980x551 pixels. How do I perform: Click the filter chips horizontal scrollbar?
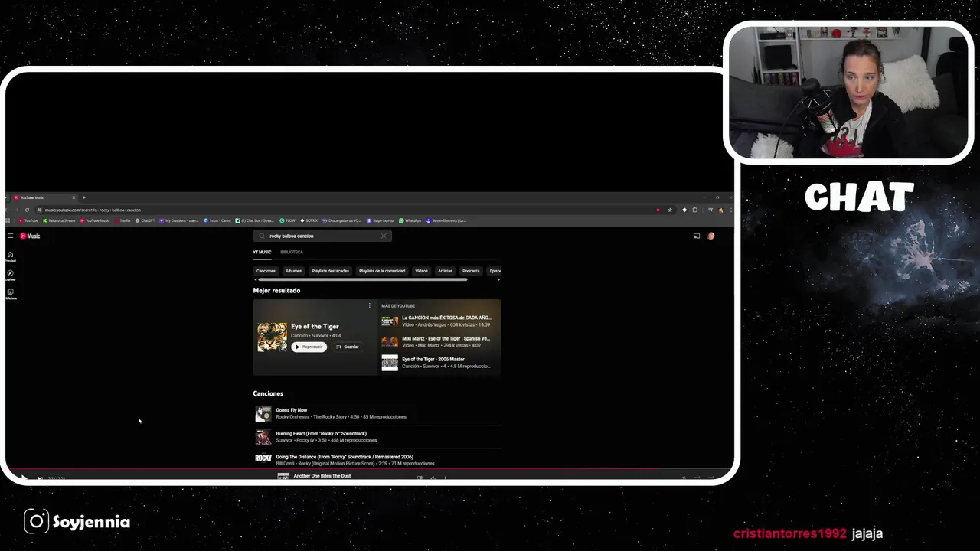tap(362, 279)
